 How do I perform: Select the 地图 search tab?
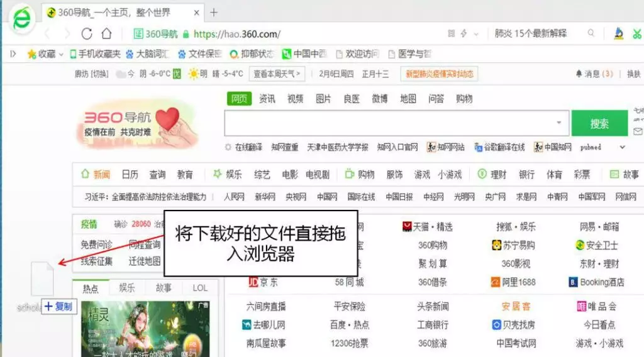(x=408, y=99)
